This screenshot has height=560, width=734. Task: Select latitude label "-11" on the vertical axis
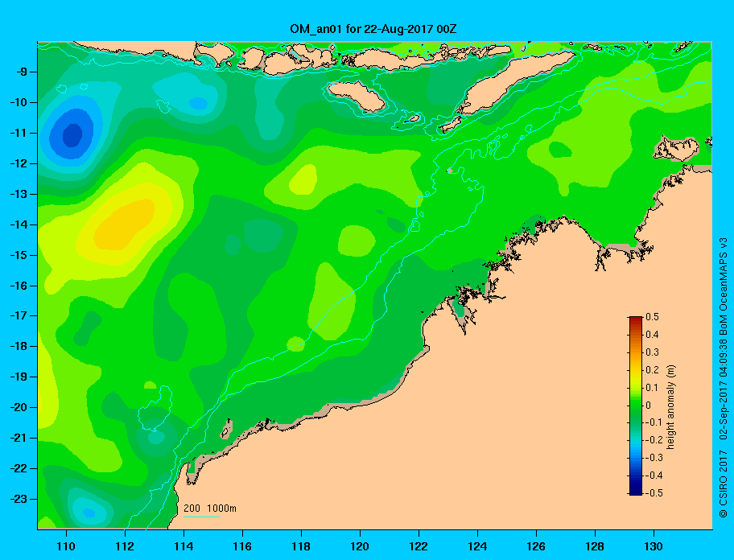[x=19, y=133]
